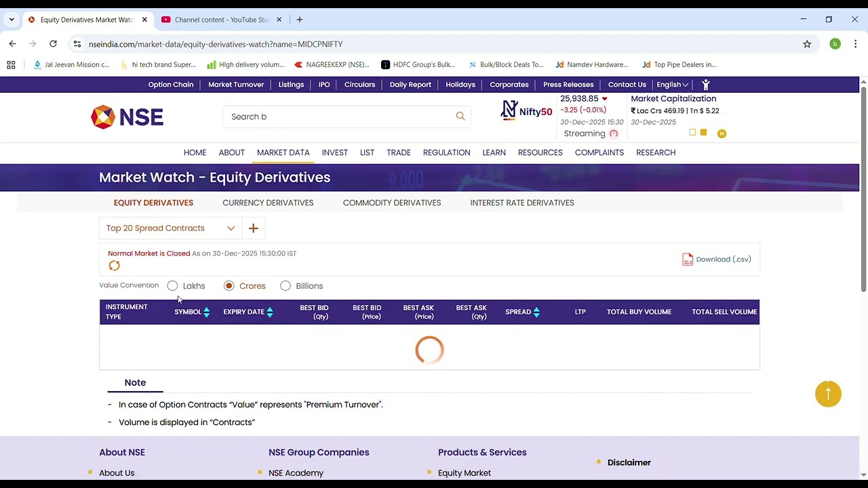Refresh market data with the orange refresh icon
Screen dimensions: 868x488
click(114, 266)
